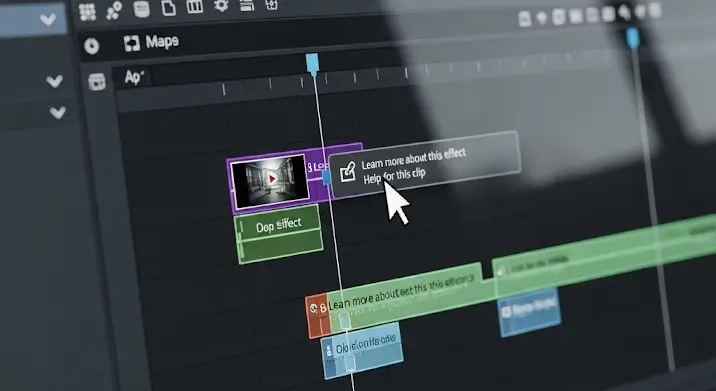This screenshot has height=391, width=716.
Task: Open the grid view icon in top toolbar
Action: pos(87,12)
